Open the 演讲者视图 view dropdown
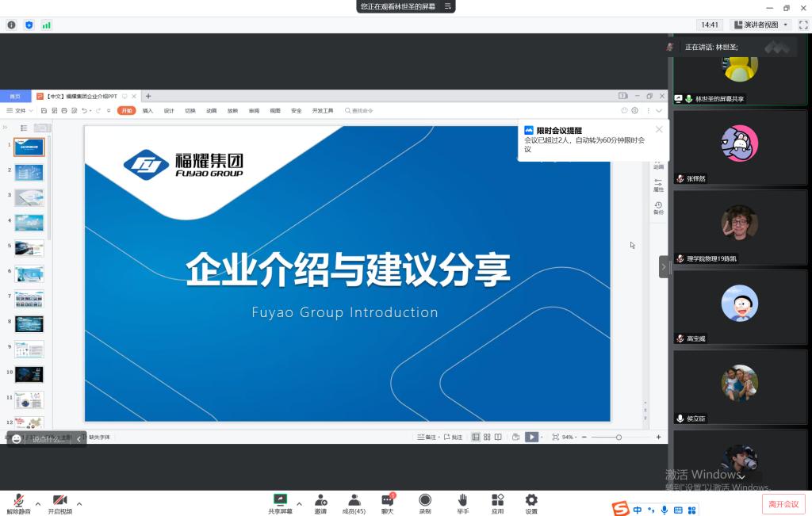The width and height of the screenshot is (812, 516). click(761, 25)
